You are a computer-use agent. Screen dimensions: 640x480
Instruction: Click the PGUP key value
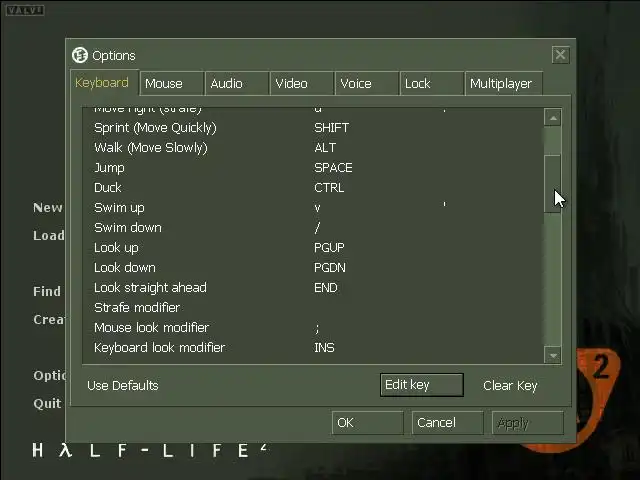click(x=329, y=248)
